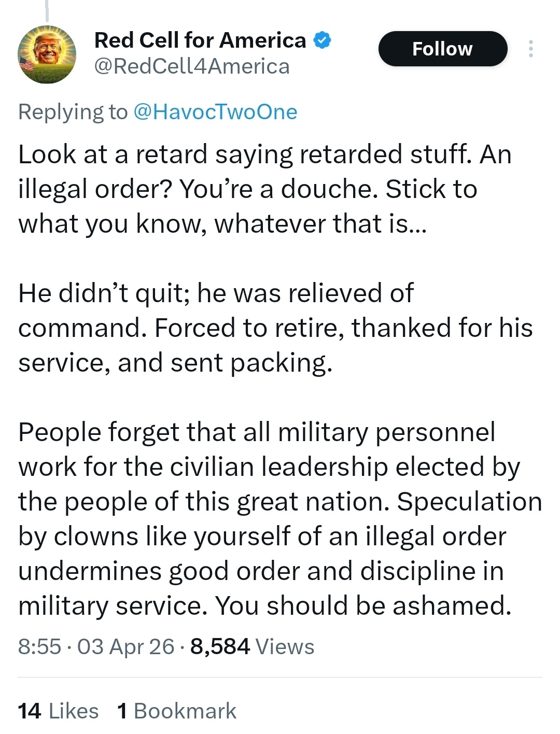Click the 'You should be ashamed.' sentence
Image resolution: width=560 pixels, height=734 pixels.
click(x=363, y=605)
